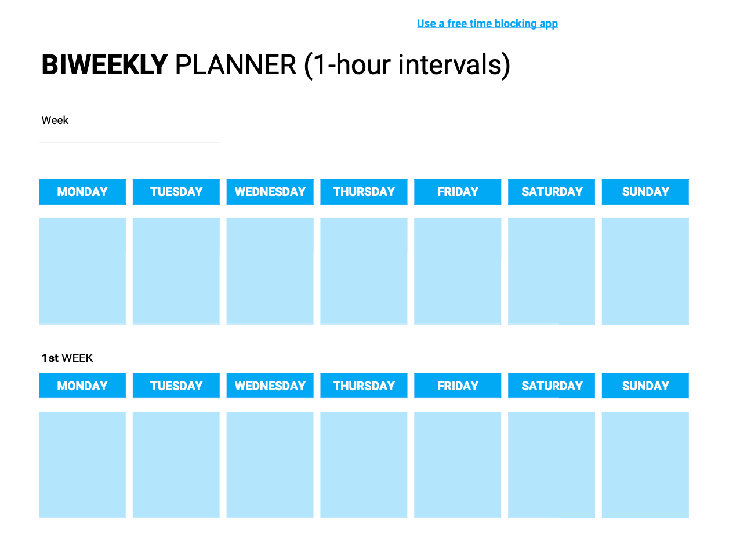
Task: Select the TUESDAY header under 1st WEEK
Action: (176, 386)
